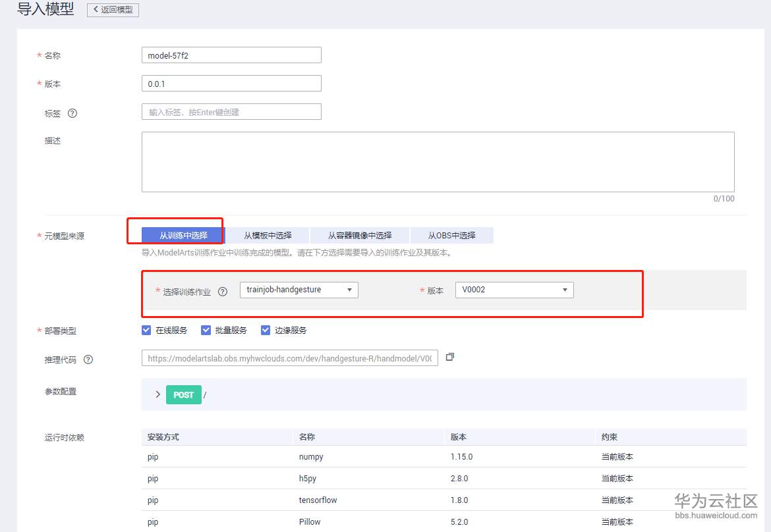The image size is (771, 532).
Task: Copy the inference code URL
Action: (449, 357)
